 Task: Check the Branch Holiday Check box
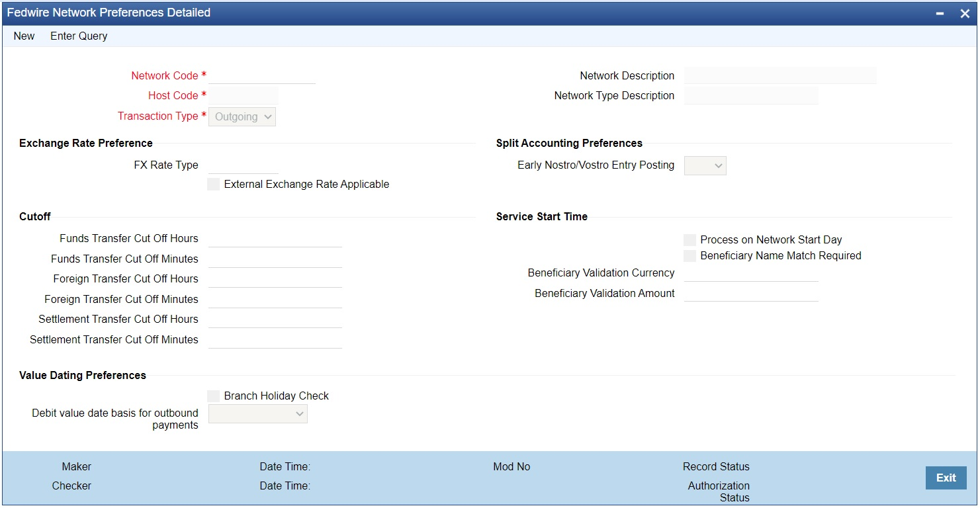coord(213,396)
